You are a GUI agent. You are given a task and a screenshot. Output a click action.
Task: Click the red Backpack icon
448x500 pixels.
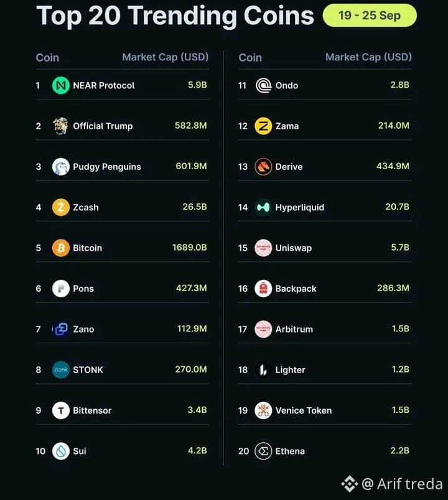tap(263, 289)
